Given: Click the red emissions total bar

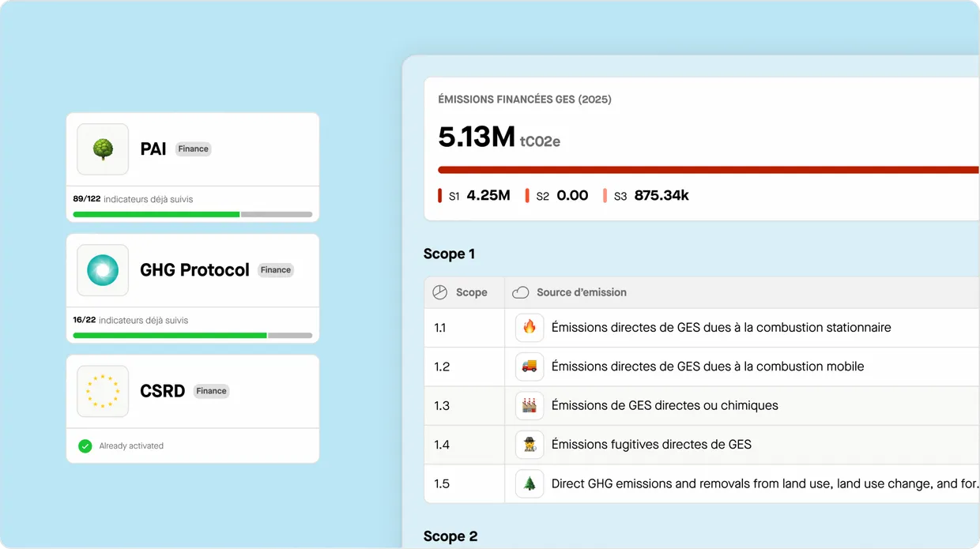Looking at the screenshot, I should pyautogui.click(x=707, y=170).
